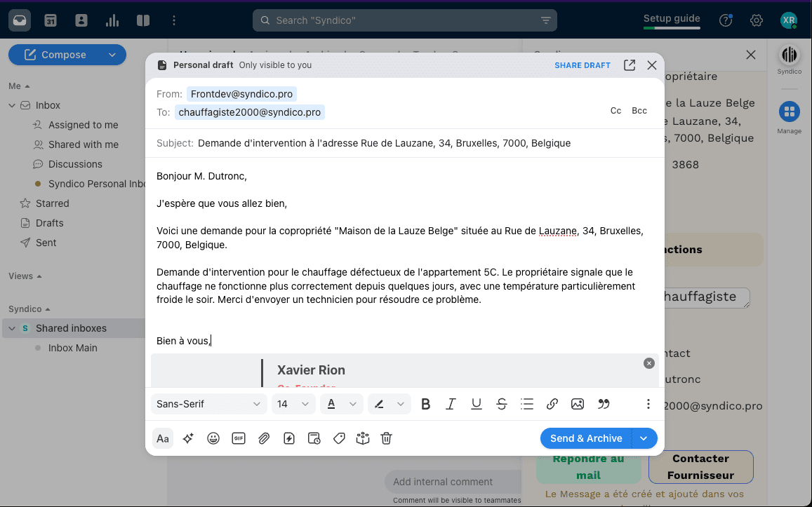Open the emoji picker in the composer
Image resolution: width=812 pixels, height=507 pixels.
(x=213, y=438)
